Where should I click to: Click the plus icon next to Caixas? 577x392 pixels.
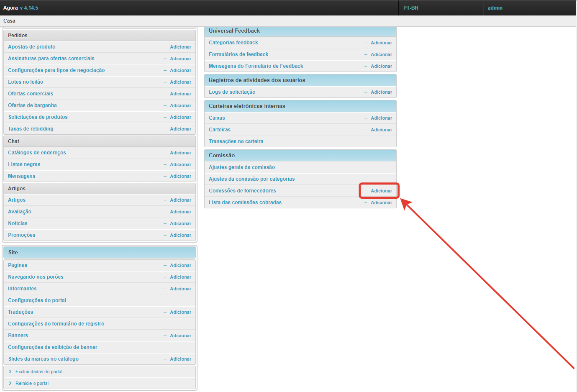coord(366,118)
